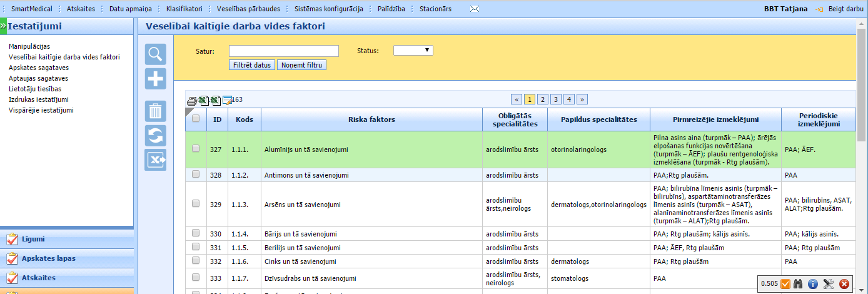
Task: Click the Excel export icon in sidebar
Action: [x=155, y=160]
